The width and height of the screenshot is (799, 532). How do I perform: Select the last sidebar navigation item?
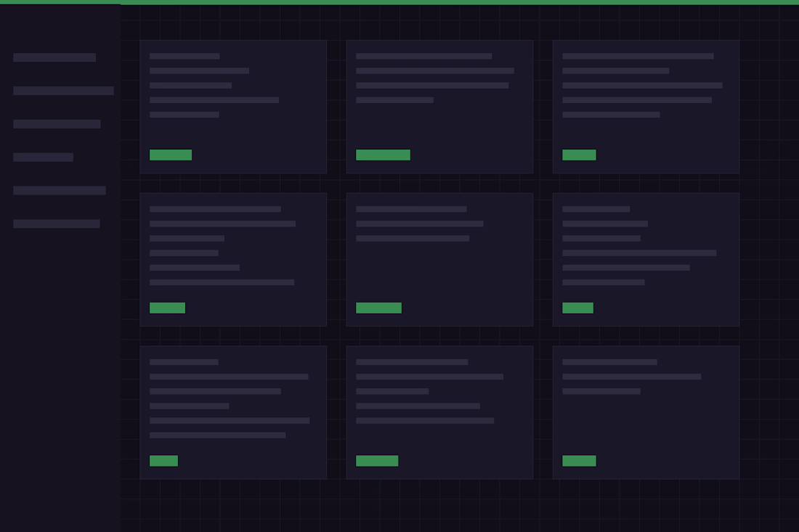[x=57, y=224]
